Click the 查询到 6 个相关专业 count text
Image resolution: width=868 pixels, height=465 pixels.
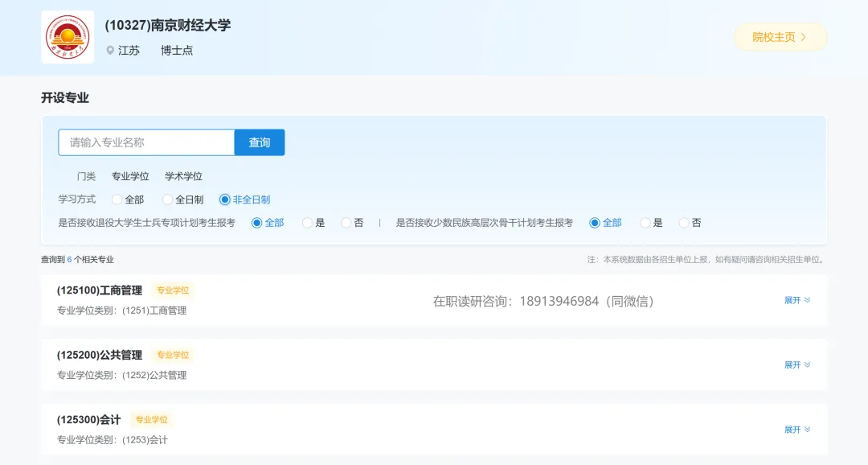[x=77, y=259]
